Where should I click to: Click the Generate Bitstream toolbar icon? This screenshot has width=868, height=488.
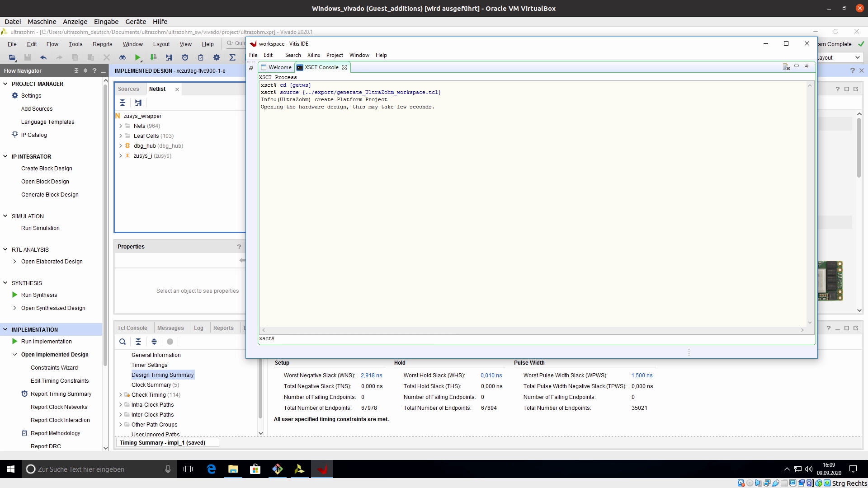point(153,57)
